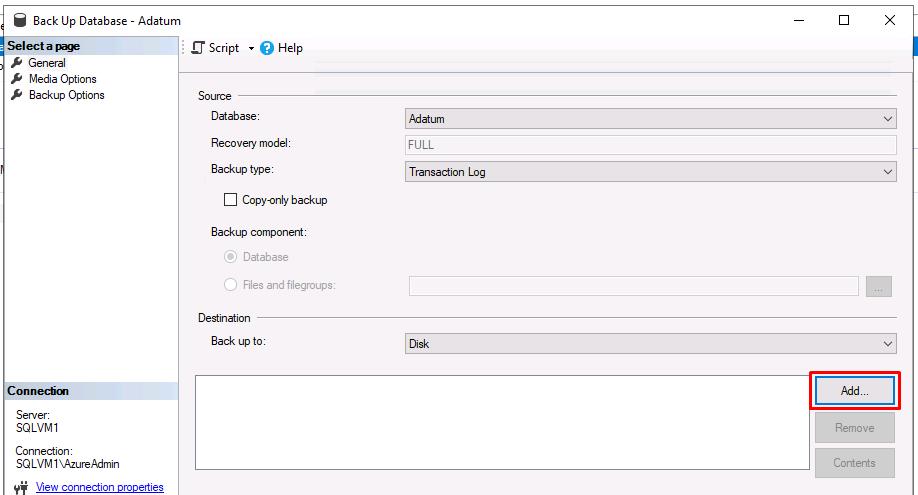Image resolution: width=918 pixels, height=495 pixels.
Task: Click the wrench icon beside General
Action: pyautogui.click(x=17, y=62)
